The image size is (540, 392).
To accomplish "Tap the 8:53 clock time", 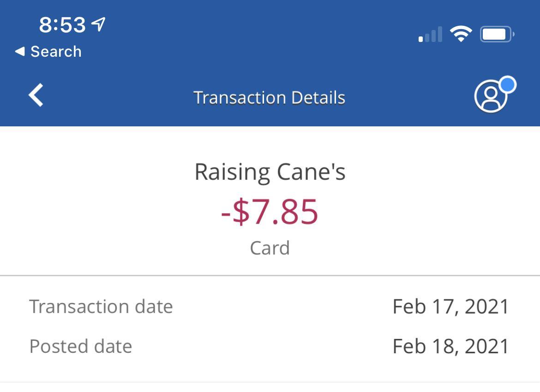I will (x=62, y=25).
